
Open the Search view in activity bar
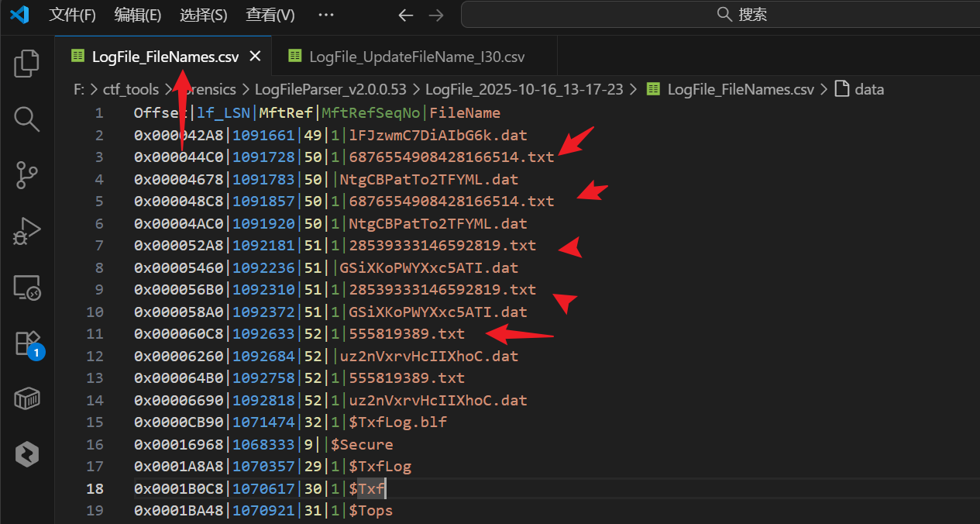click(27, 119)
